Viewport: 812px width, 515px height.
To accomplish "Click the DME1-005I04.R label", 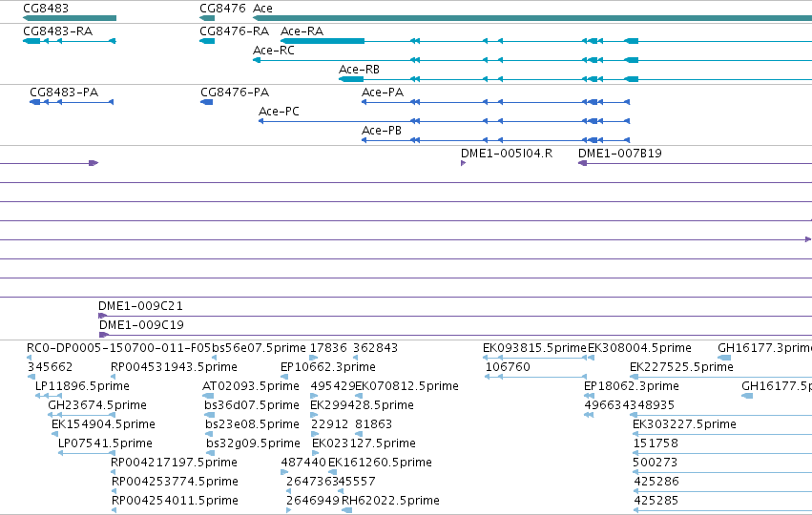I will pos(507,154).
